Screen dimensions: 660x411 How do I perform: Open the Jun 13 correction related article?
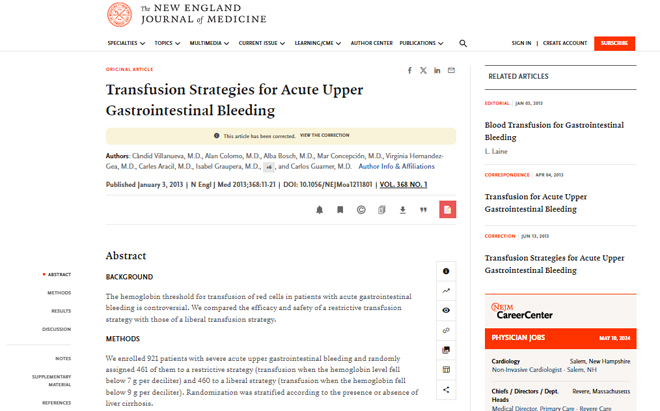[554, 264]
